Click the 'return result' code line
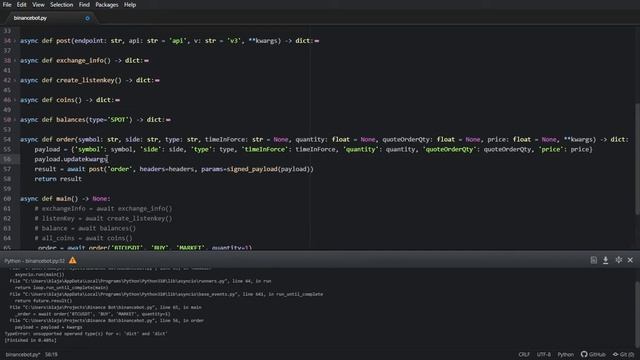The image size is (640, 360). 58,179
